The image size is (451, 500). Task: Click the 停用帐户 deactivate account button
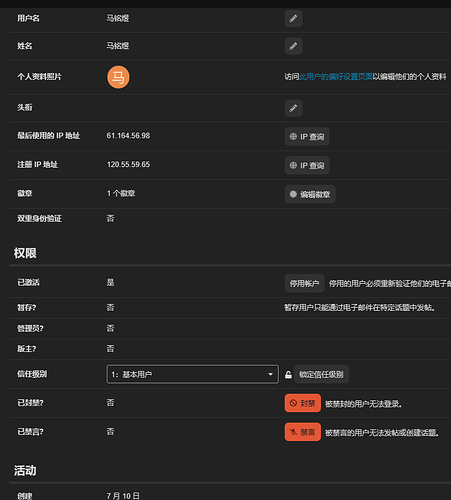point(304,283)
